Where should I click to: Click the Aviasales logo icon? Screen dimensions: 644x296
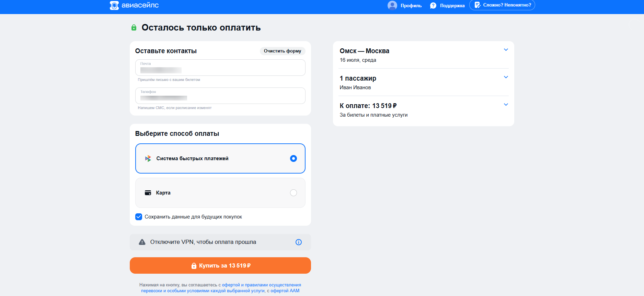click(x=114, y=5)
